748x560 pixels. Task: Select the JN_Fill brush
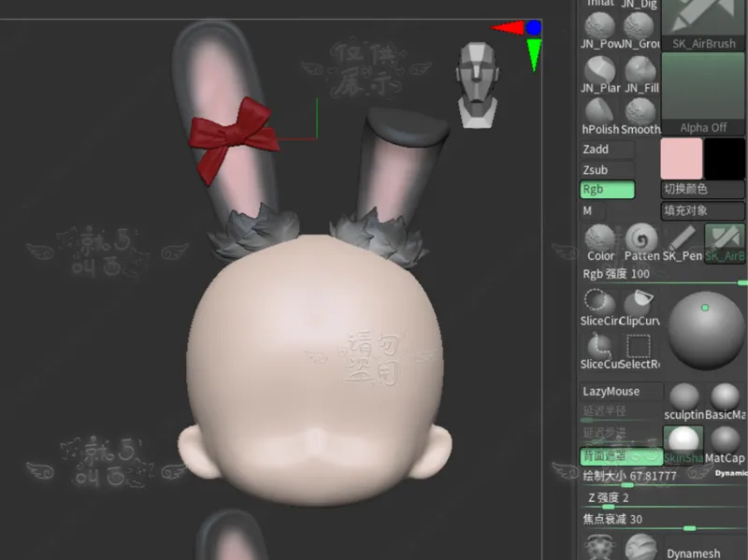pos(640,75)
